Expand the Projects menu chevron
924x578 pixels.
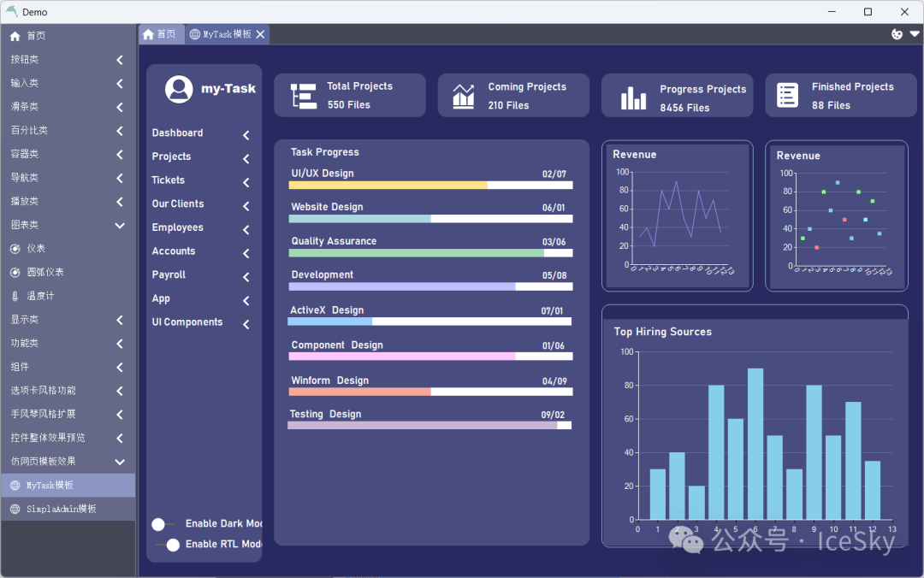(x=246, y=159)
